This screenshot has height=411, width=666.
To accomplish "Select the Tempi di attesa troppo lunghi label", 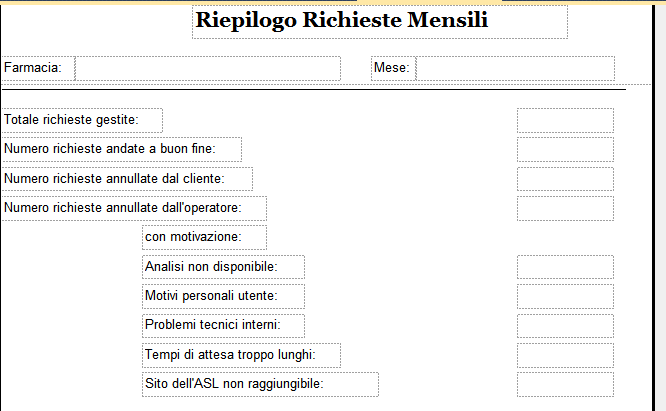I will [241, 355].
